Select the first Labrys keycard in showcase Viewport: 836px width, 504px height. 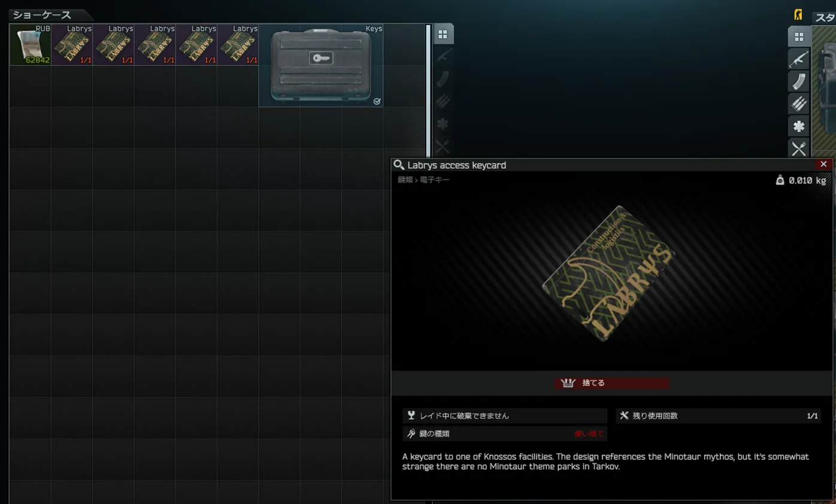point(72,45)
